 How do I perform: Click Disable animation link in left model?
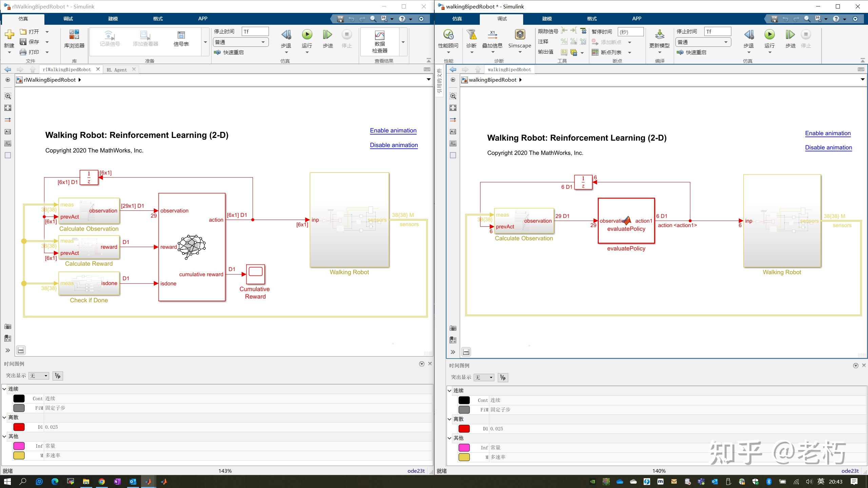pyautogui.click(x=394, y=145)
